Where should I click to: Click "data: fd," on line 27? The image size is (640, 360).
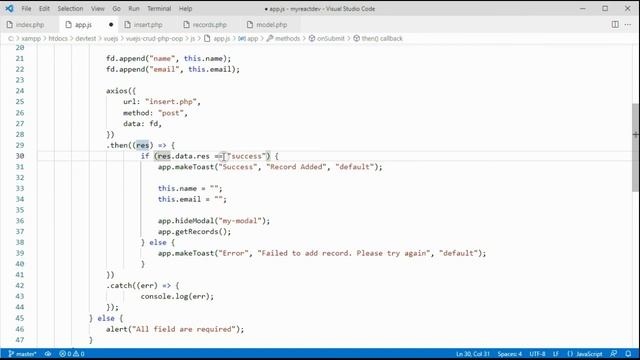[x=142, y=123]
